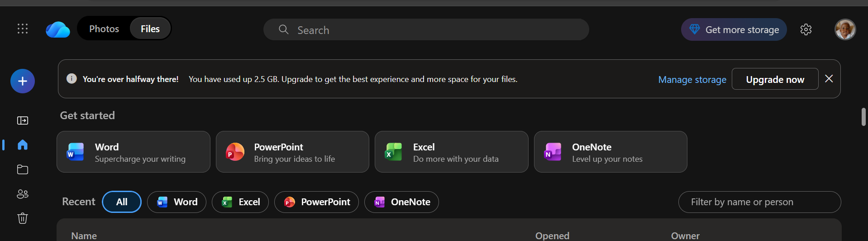Click Filter by name or person field
The width and height of the screenshot is (868, 241).
coord(760,202)
